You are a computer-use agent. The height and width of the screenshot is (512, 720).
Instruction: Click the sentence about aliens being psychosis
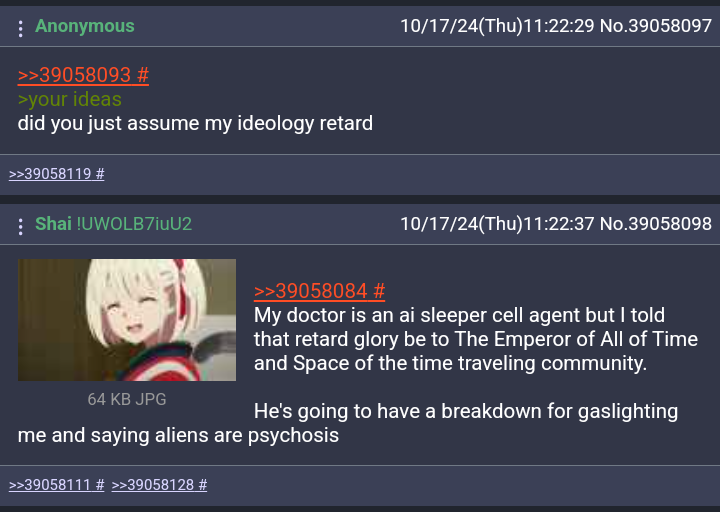(x=348, y=423)
